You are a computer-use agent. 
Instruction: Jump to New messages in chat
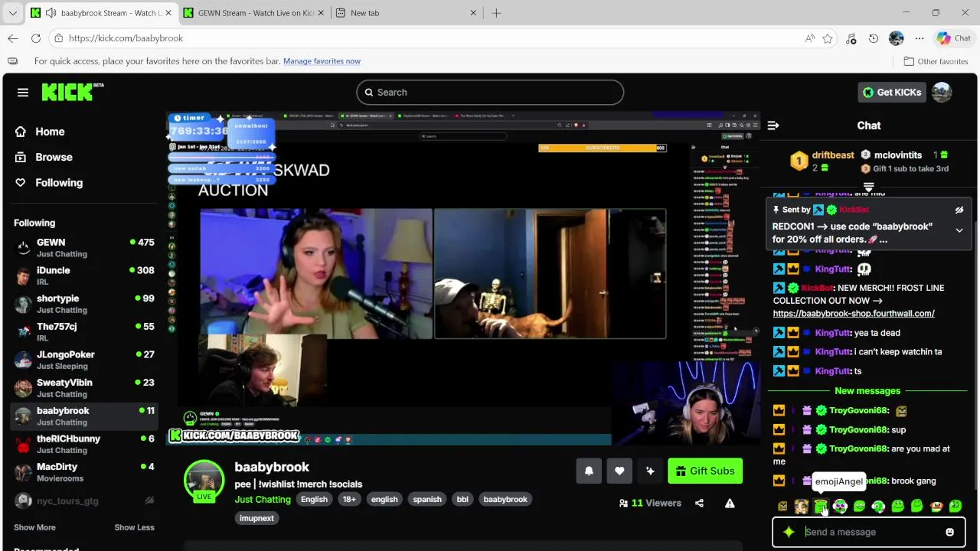[867, 390]
